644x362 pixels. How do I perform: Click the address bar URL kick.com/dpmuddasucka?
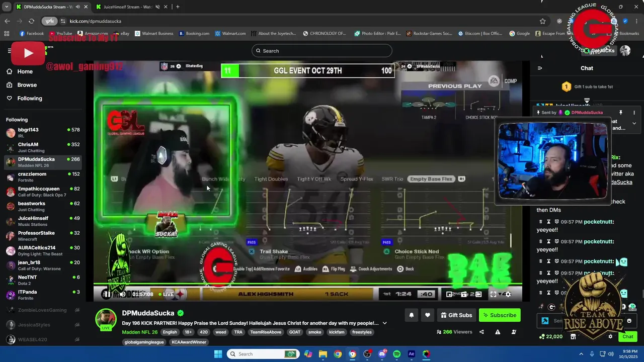click(96, 21)
